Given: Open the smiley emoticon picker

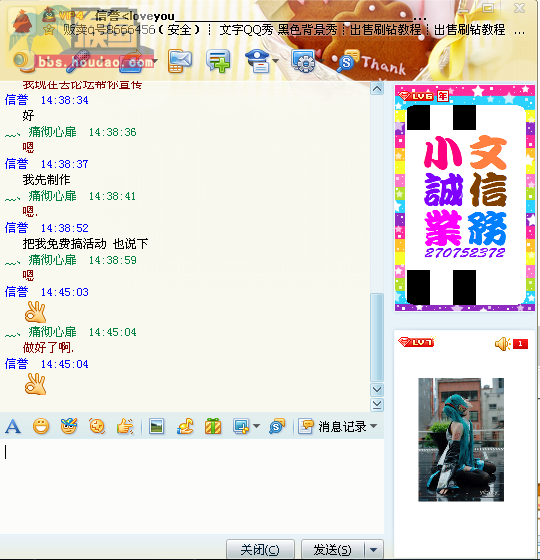Looking at the screenshot, I should point(41,426).
